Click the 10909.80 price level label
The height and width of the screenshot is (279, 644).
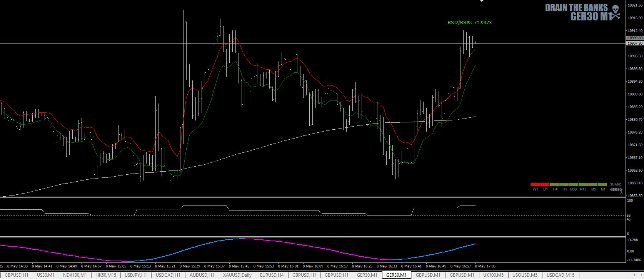[635, 38]
